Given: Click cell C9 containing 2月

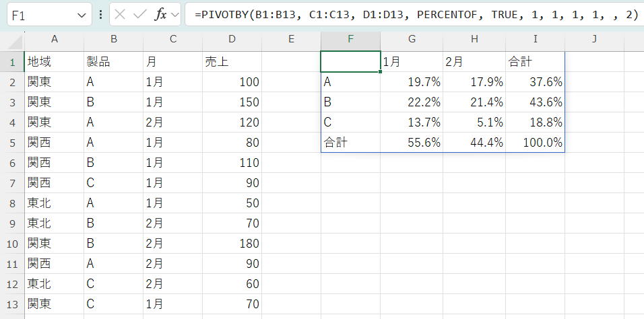Looking at the screenshot, I should point(173,223).
